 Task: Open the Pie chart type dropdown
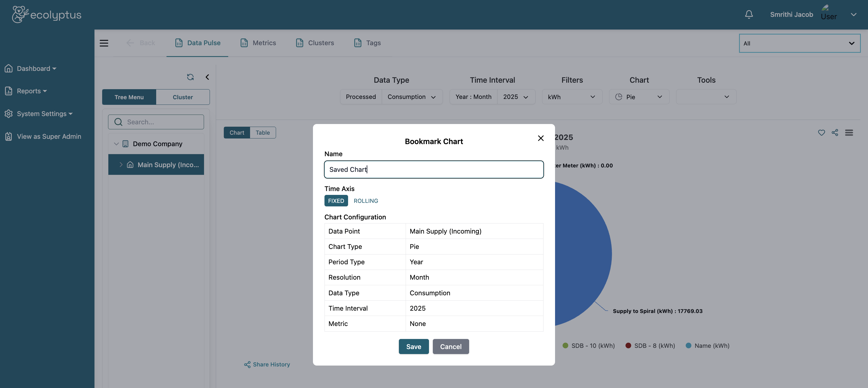pos(639,97)
